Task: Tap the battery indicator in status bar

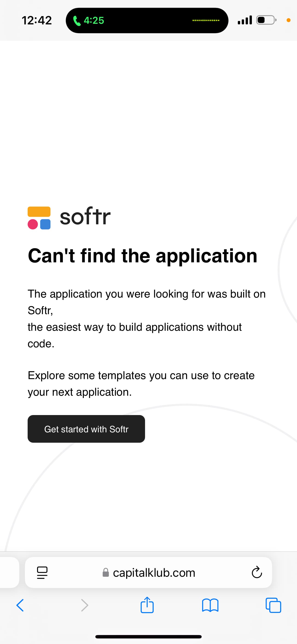Action: 266,20
